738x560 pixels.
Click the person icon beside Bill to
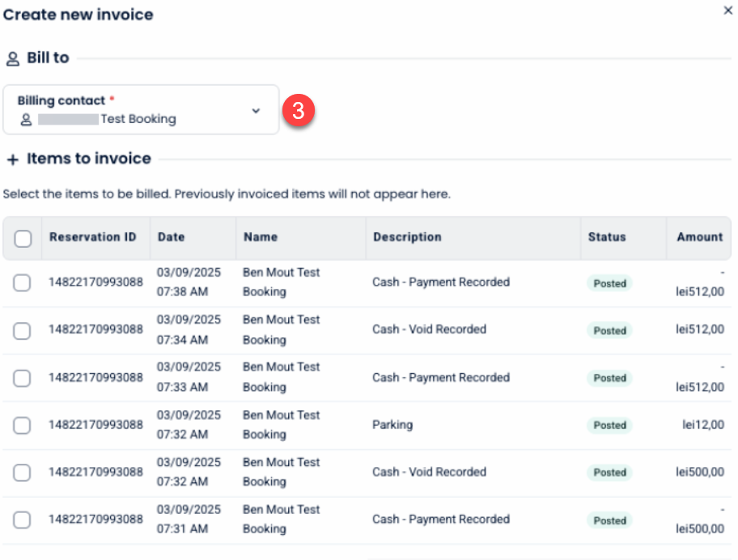pyautogui.click(x=12, y=58)
